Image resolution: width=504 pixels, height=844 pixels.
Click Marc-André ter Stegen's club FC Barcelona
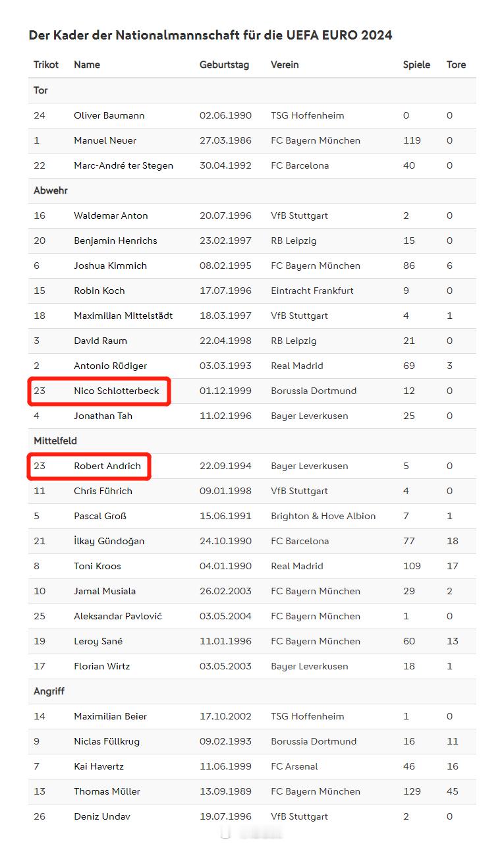tap(300, 165)
